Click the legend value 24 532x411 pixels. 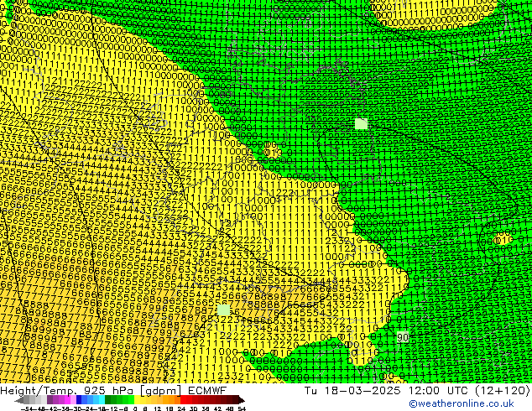[x=181, y=409]
